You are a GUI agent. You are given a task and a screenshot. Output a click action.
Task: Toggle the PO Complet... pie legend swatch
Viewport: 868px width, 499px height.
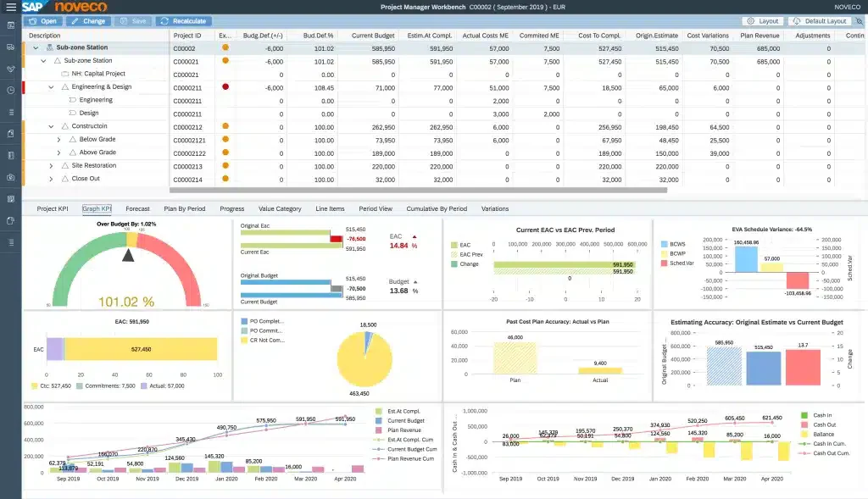point(244,321)
